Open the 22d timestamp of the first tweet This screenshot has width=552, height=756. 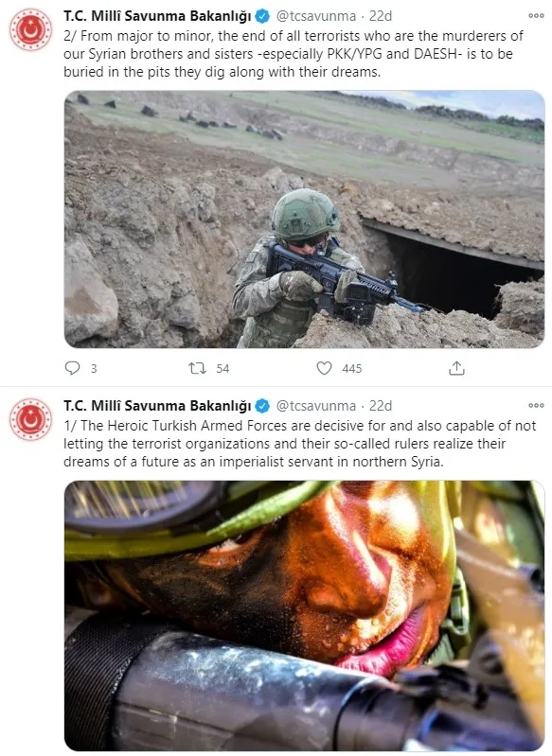(381, 16)
